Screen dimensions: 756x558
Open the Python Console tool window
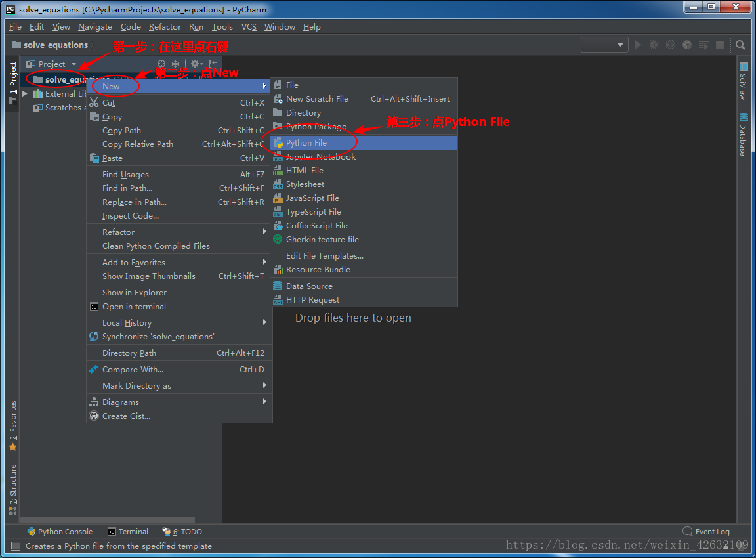[60, 532]
